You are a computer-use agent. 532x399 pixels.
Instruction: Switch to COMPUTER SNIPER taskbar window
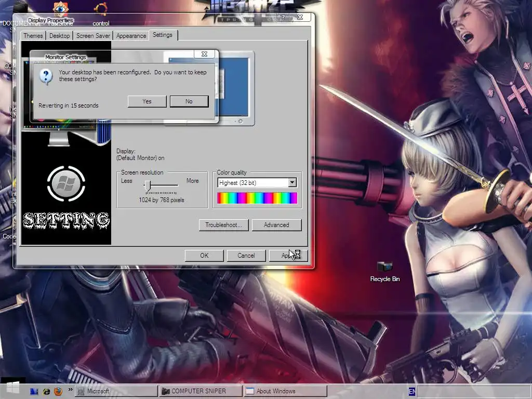coord(201,391)
